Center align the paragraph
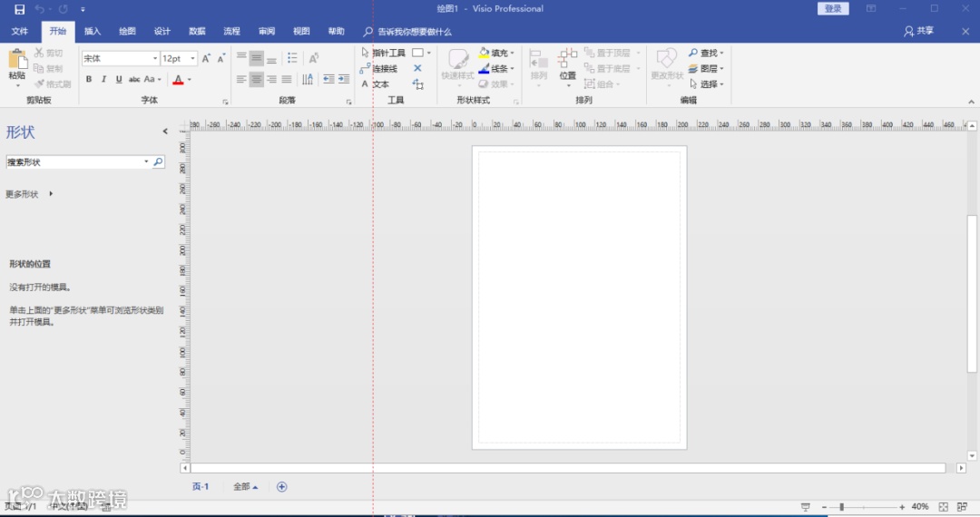The width and height of the screenshot is (980, 517). [256, 79]
